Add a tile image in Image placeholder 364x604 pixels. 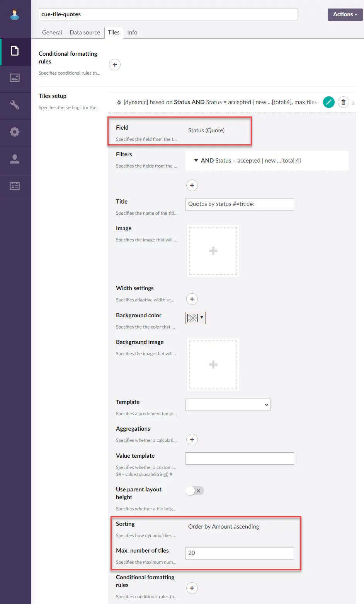tap(213, 251)
